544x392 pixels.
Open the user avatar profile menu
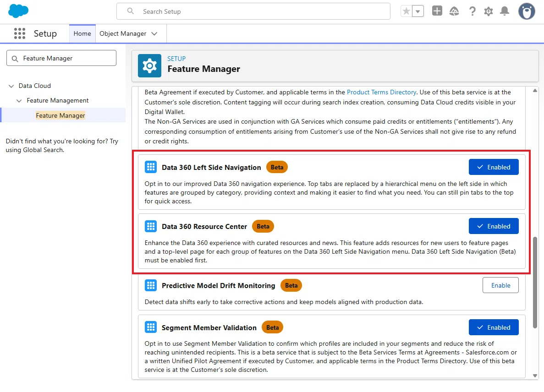(x=526, y=11)
